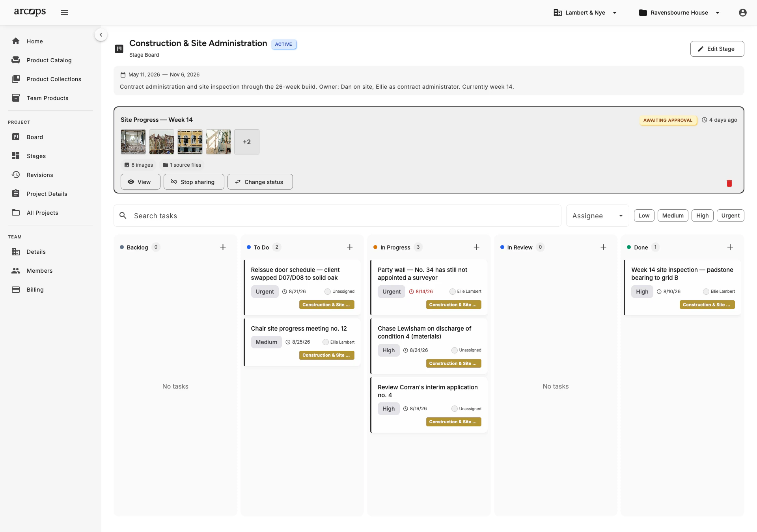
Task: Click Unassigned on Reissue door schedule card
Action: tap(339, 292)
